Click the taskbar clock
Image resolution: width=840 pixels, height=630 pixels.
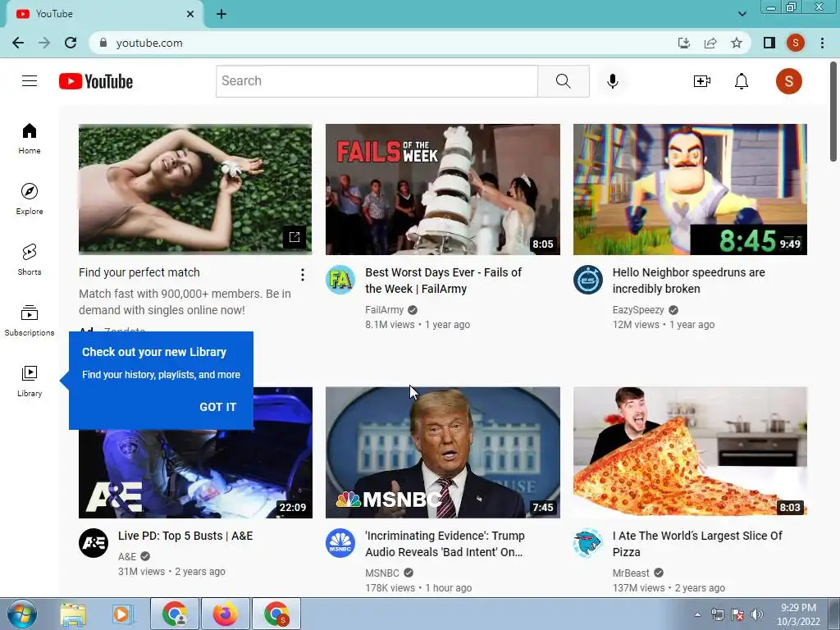point(798,614)
